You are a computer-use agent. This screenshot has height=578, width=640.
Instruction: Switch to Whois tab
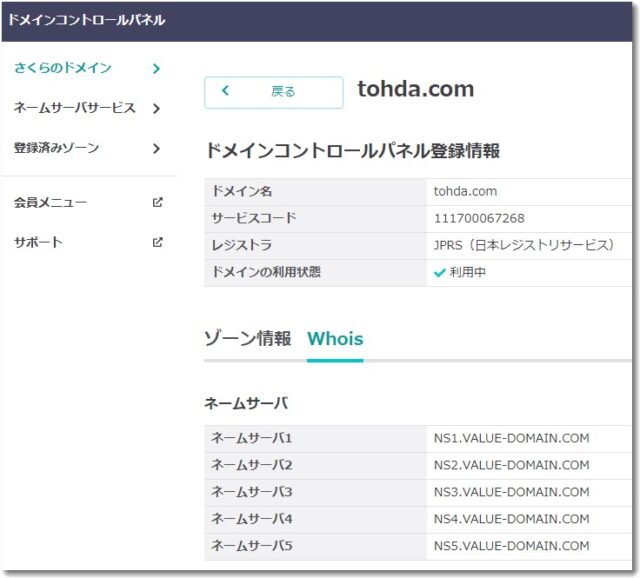(x=335, y=339)
